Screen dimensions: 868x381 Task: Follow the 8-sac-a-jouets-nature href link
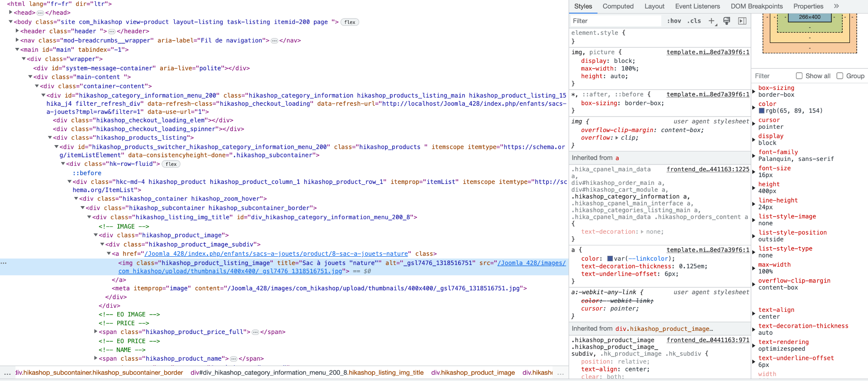pyautogui.click(x=276, y=254)
